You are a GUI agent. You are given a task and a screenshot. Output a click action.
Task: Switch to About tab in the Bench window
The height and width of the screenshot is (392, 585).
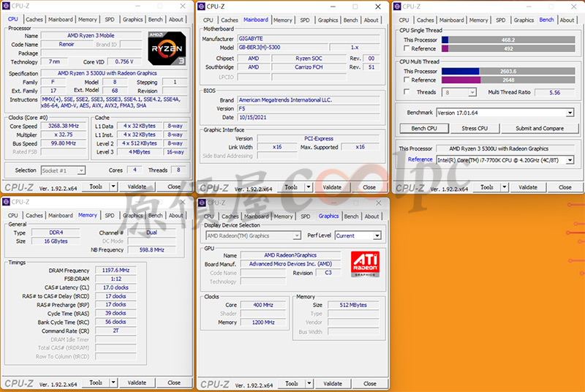pyautogui.click(x=567, y=20)
